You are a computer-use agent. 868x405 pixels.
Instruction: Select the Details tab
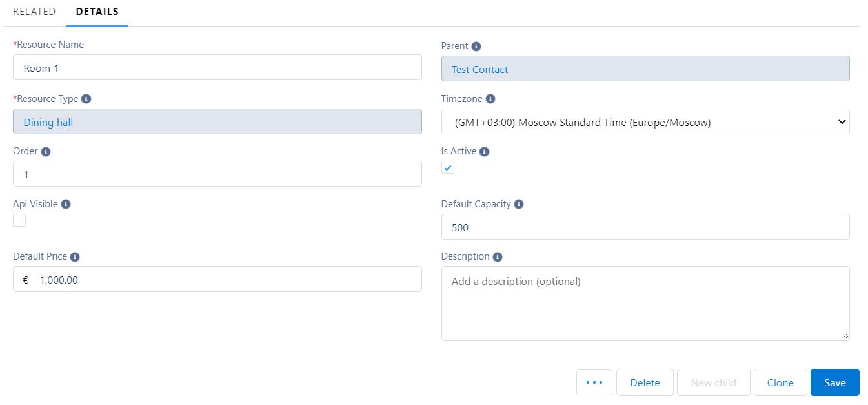(x=97, y=12)
